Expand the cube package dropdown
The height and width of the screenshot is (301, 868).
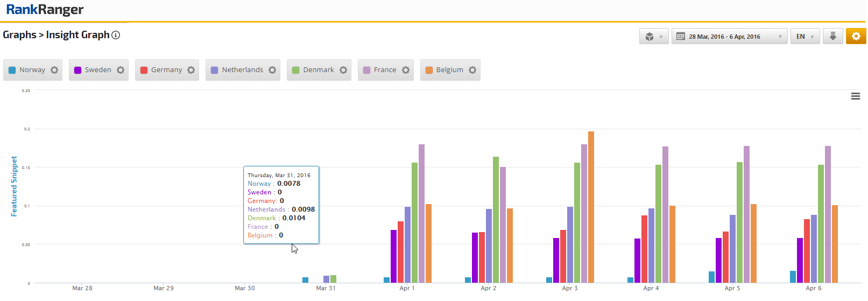click(x=654, y=37)
